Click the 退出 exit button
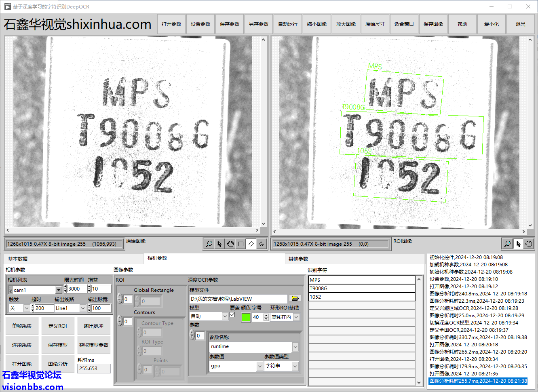Viewport: 538px width, 392px height. 521,24
